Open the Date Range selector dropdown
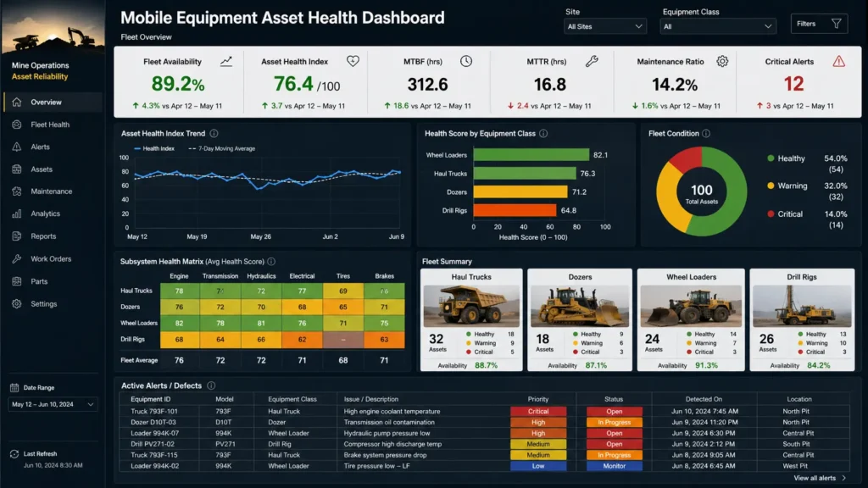The height and width of the screenshot is (488, 868). click(53, 404)
